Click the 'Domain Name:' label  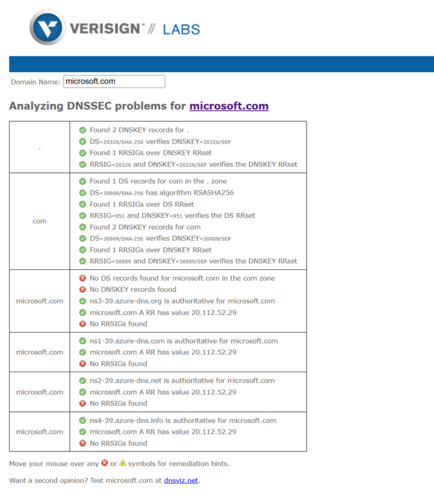[x=35, y=82]
